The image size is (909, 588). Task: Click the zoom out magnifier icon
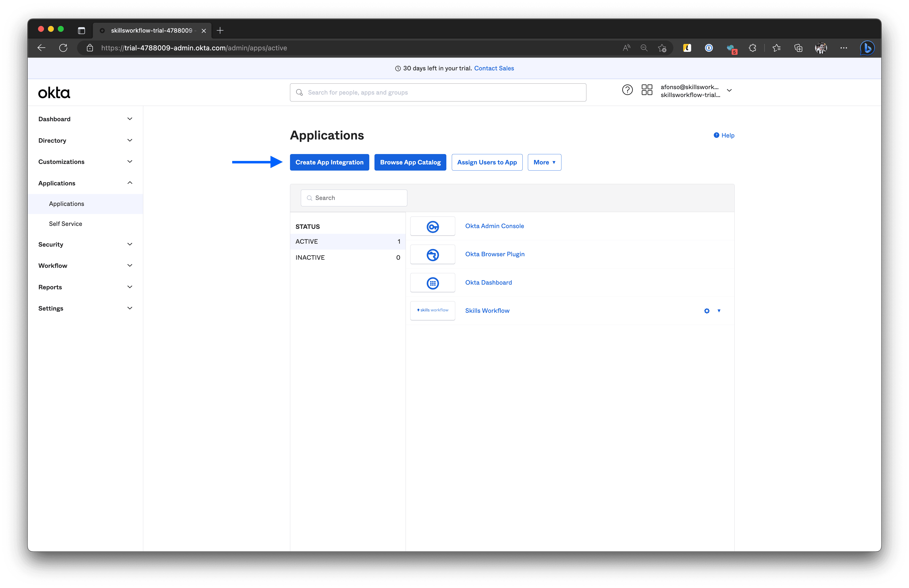tap(644, 48)
